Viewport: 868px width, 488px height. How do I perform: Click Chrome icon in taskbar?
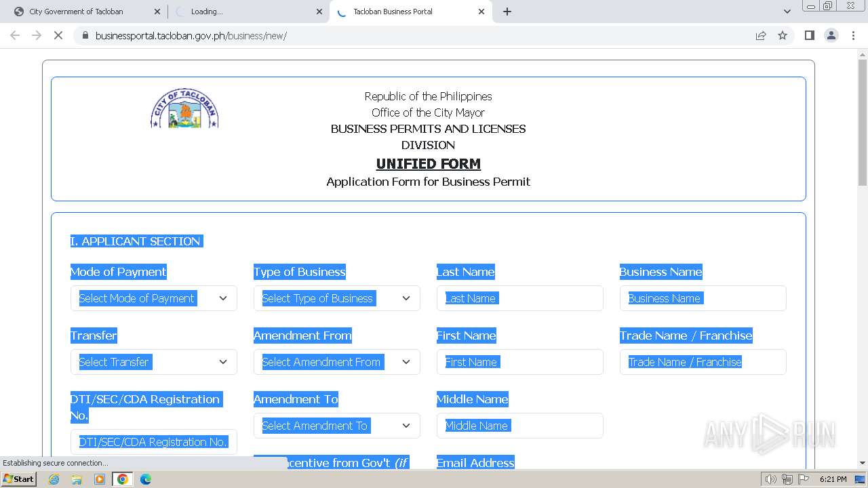point(123,479)
